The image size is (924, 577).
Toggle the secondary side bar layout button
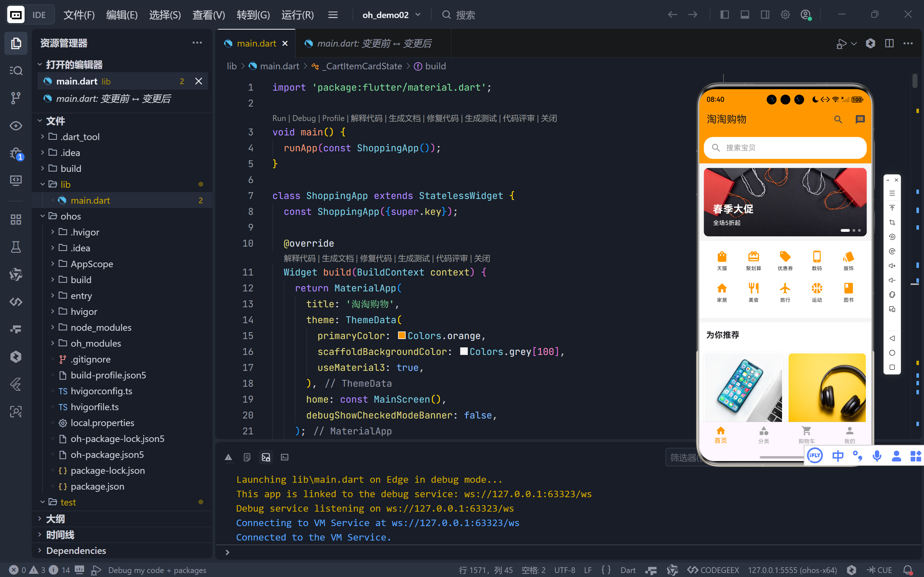(x=765, y=14)
